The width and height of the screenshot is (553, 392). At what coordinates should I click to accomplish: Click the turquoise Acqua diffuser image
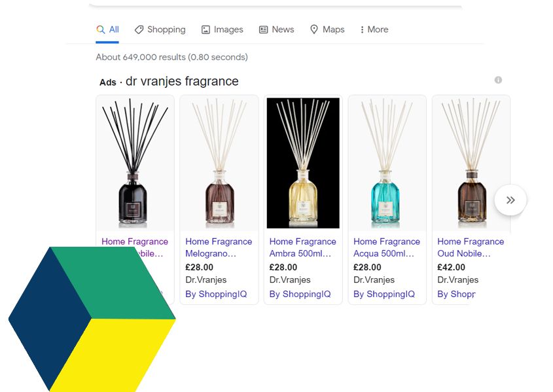[387, 163]
